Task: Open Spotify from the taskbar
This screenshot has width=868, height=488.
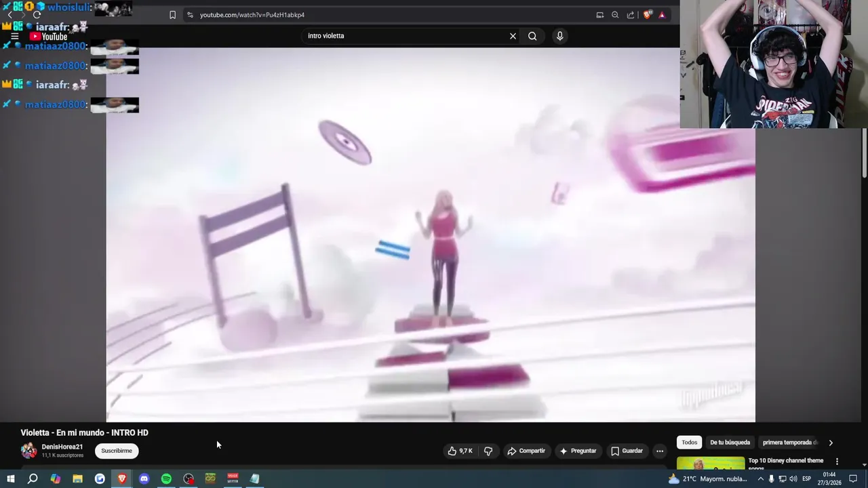Action: (166, 479)
